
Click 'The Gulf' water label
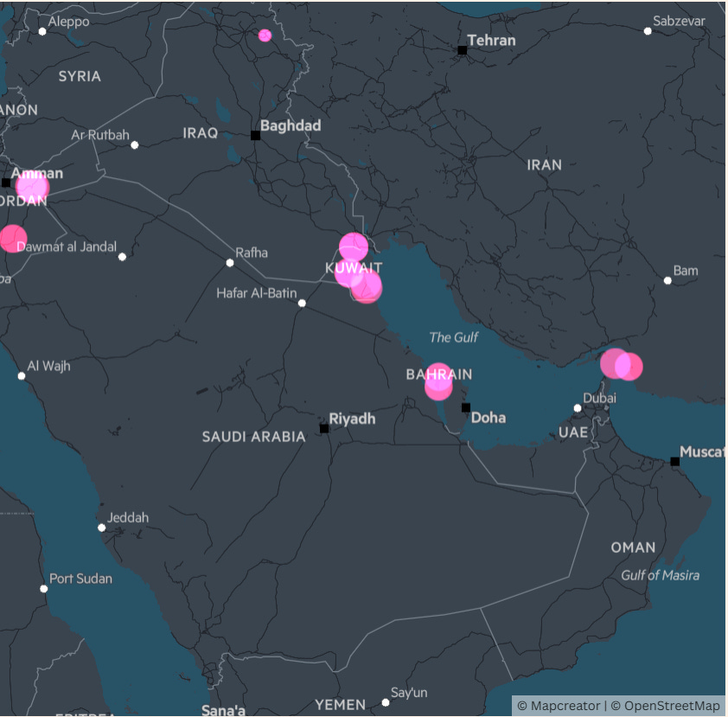point(454,337)
